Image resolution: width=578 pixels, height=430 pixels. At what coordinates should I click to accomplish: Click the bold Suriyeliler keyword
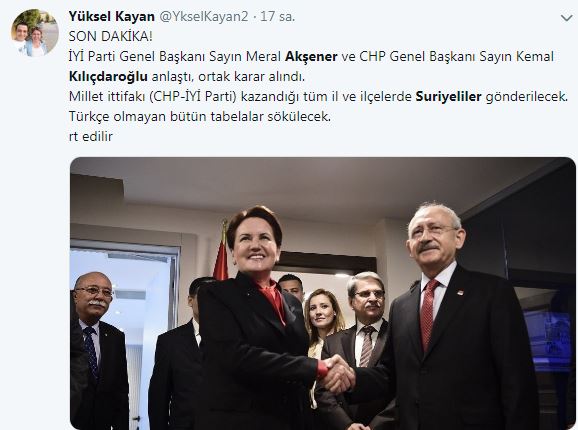pyautogui.click(x=448, y=97)
